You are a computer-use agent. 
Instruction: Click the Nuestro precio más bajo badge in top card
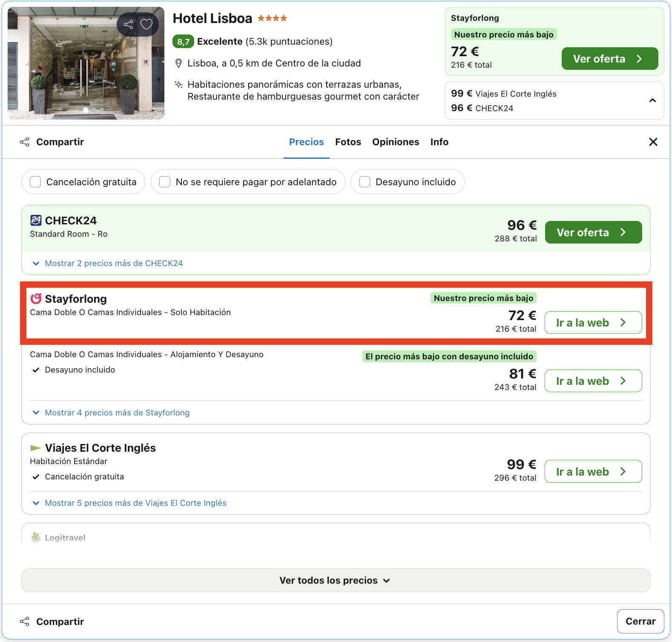point(504,34)
